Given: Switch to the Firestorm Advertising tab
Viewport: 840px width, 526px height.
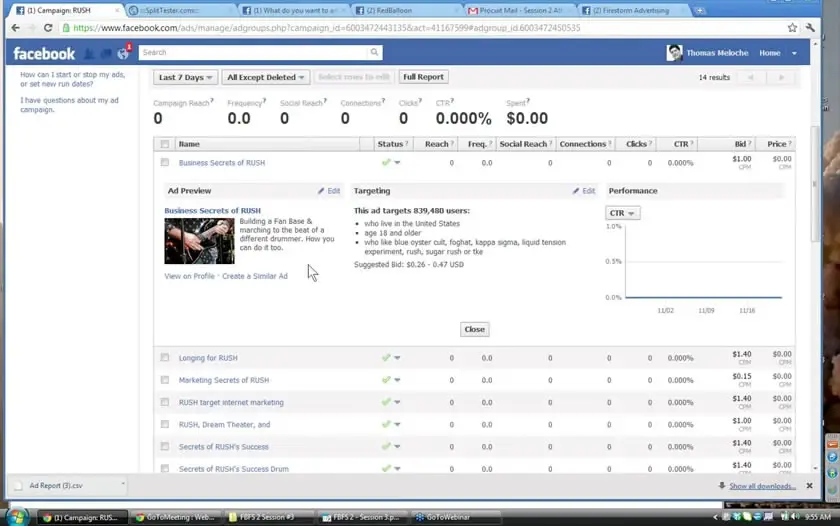Looking at the screenshot, I should pyautogui.click(x=633, y=11).
